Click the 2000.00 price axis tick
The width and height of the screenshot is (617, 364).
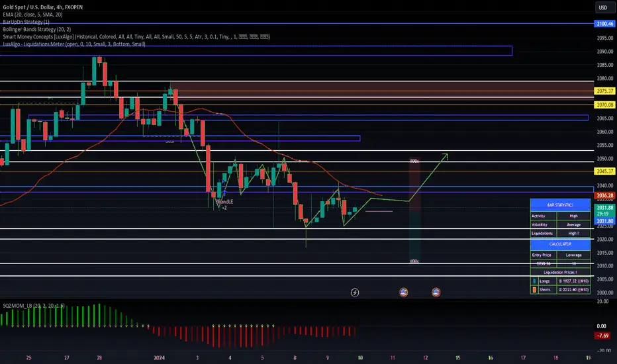[x=605, y=293]
